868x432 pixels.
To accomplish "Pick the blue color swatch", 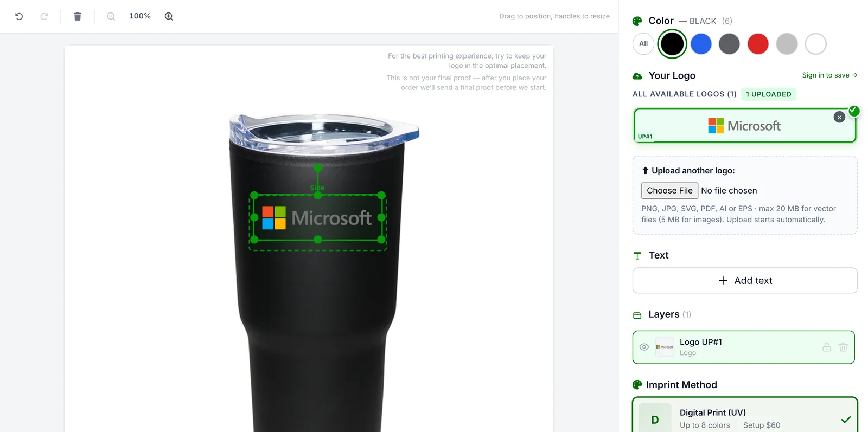I will pos(701,44).
